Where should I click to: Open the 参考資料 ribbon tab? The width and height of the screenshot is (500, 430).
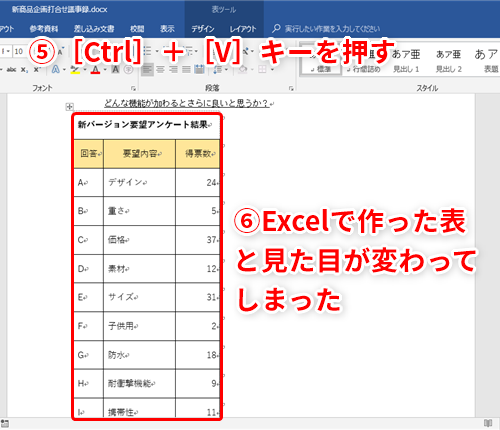(44, 29)
